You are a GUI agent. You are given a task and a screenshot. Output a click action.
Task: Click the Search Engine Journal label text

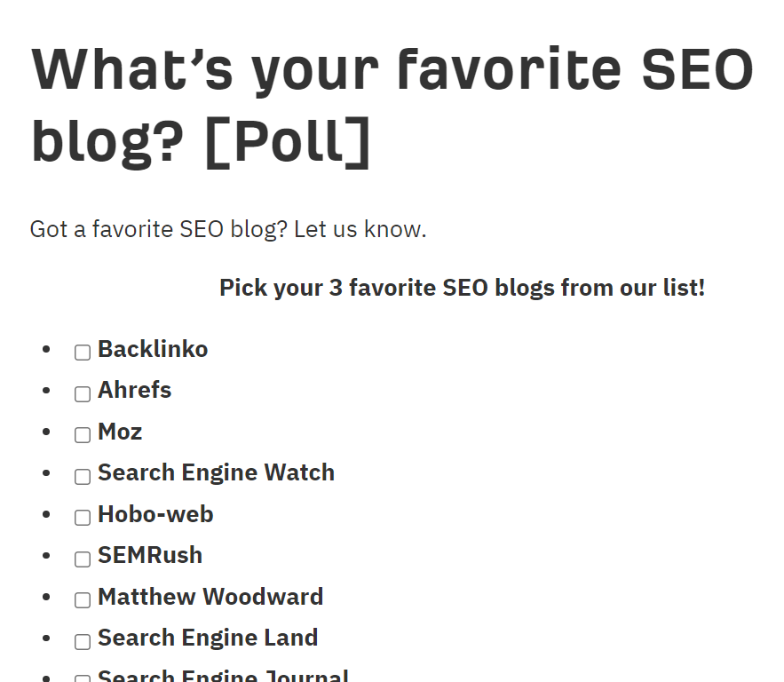point(223,675)
